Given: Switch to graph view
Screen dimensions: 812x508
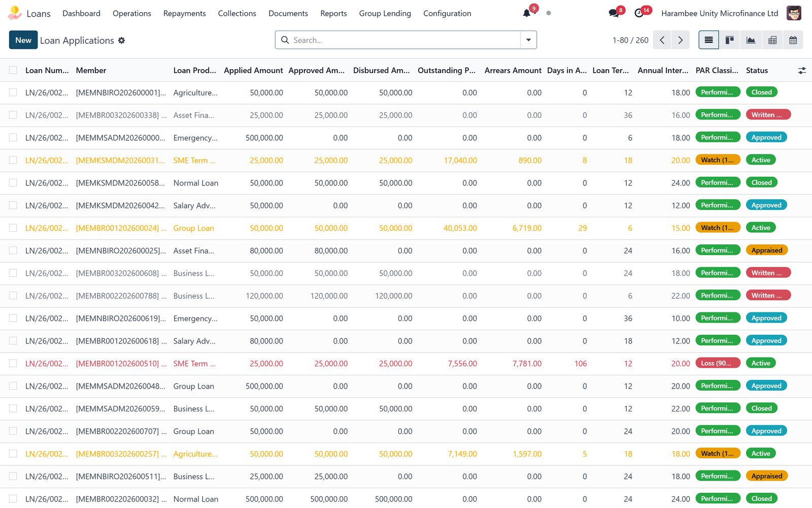Looking at the screenshot, I should click(751, 40).
